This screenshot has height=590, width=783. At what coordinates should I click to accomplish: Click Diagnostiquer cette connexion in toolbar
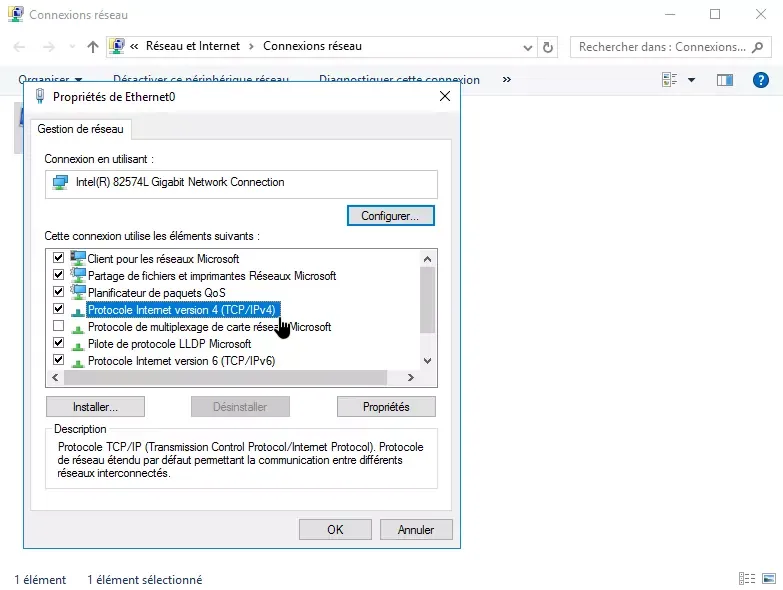[x=399, y=80]
